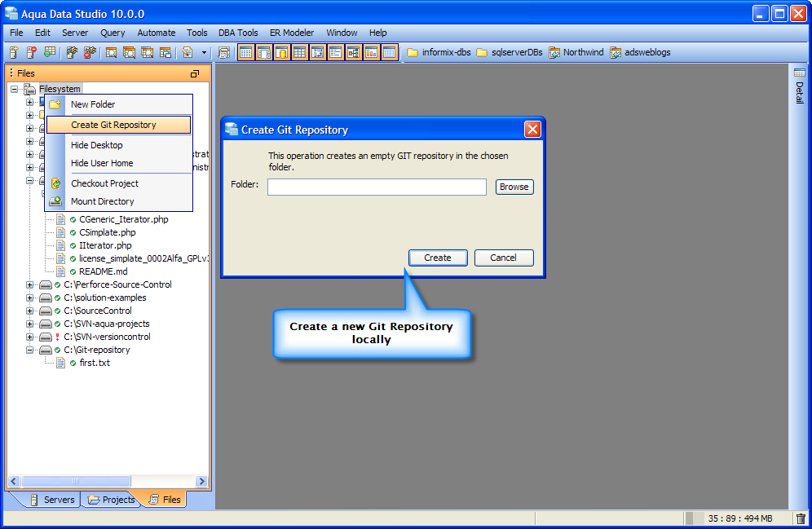812x529 pixels.
Task: Click the trash can icon in status bar
Action: point(801,518)
